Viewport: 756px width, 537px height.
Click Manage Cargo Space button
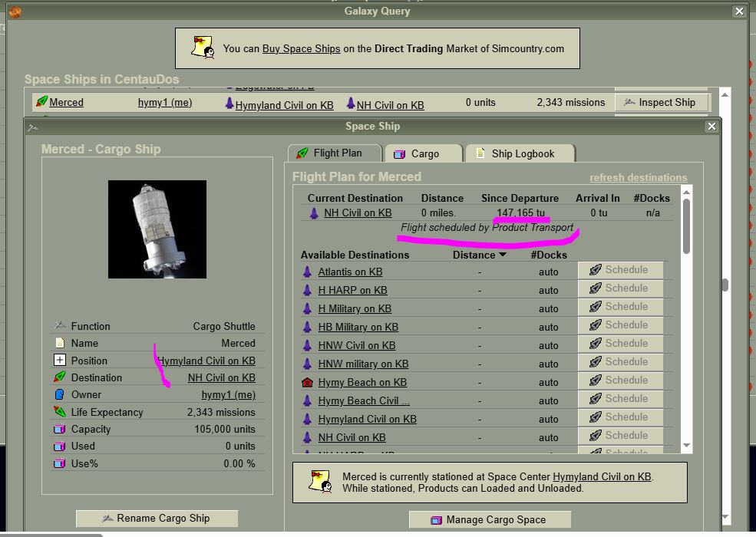tap(490, 519)
